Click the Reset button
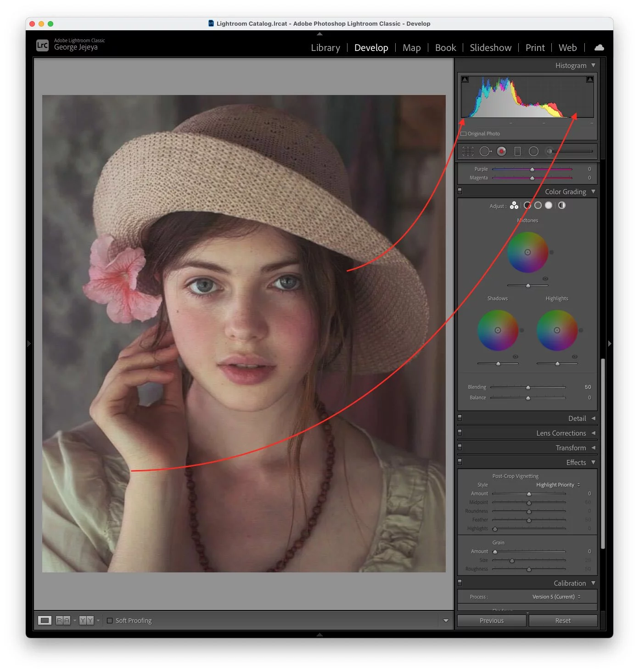The width and height of the screenshot is (639, 672). tap(563, 621)
